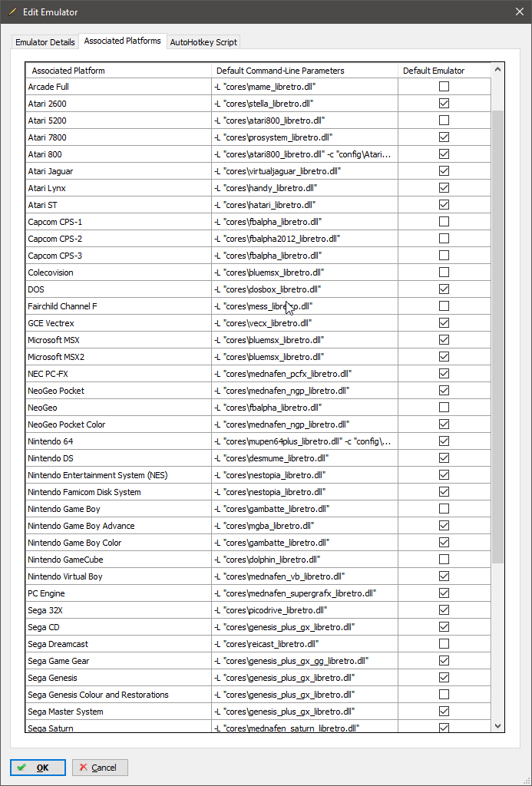Select the Nintendo DS platform cell
The width and height of the screenshot is (532, 786).
point(118,458)
